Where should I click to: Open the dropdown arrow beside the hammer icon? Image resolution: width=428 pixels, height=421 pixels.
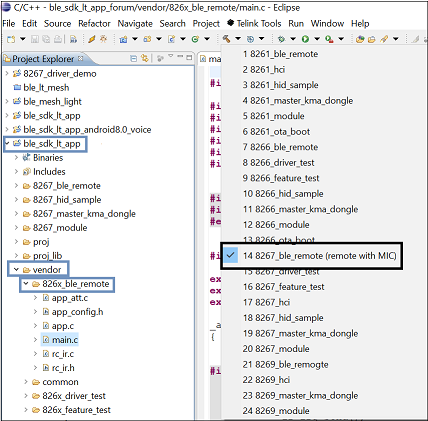click(x=238, y=39)
